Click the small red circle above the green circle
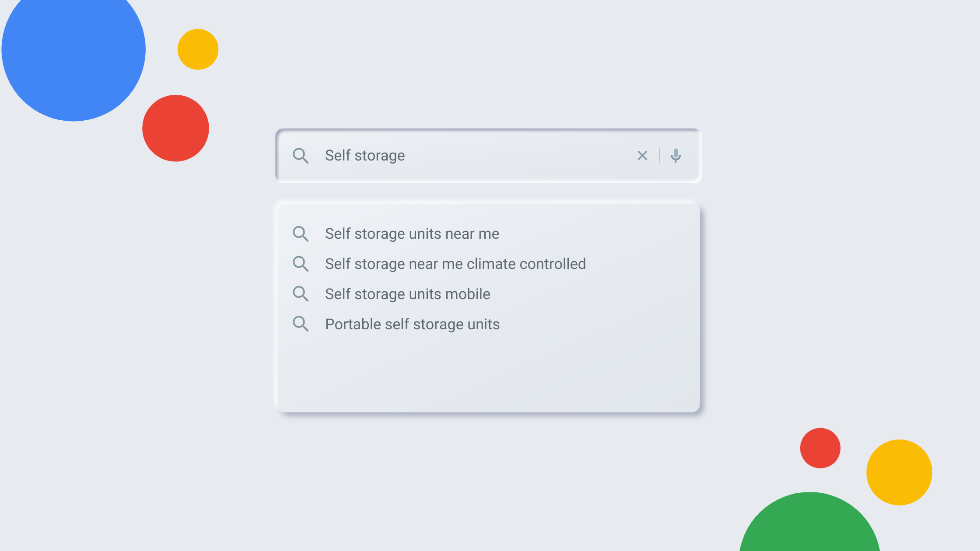 point(820,448)
